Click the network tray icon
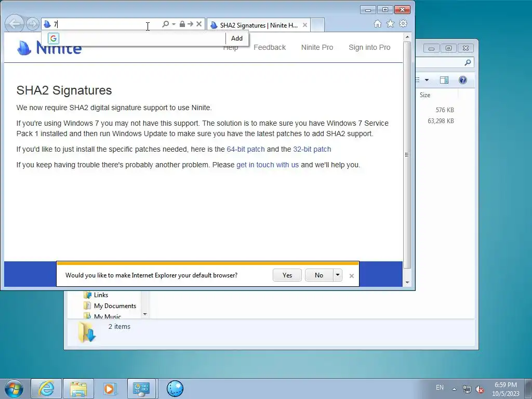The image size is (532, 399). coord(467,389)
